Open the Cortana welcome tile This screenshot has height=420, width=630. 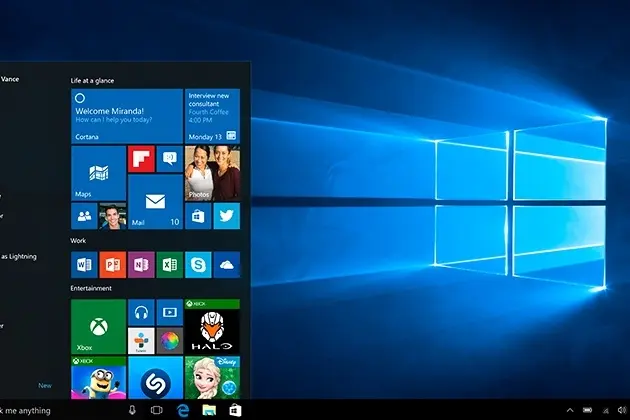[x=127, y=116]
